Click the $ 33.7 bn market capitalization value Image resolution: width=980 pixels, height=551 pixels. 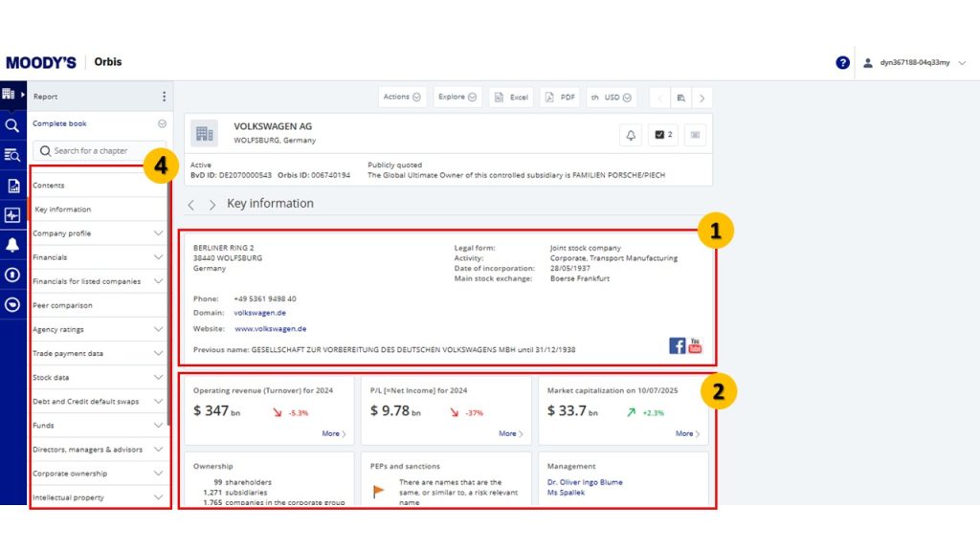tap(572, 411)
